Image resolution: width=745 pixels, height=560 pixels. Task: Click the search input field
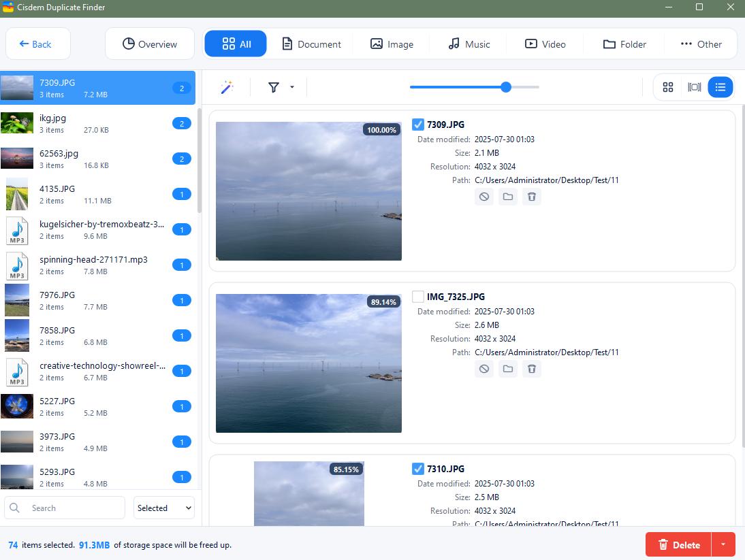(65, 508)
